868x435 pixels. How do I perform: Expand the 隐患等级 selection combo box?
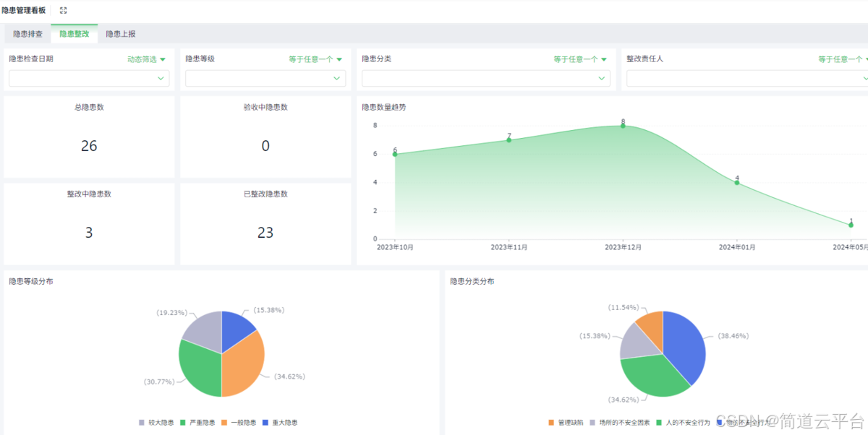(x=265, y=78)
